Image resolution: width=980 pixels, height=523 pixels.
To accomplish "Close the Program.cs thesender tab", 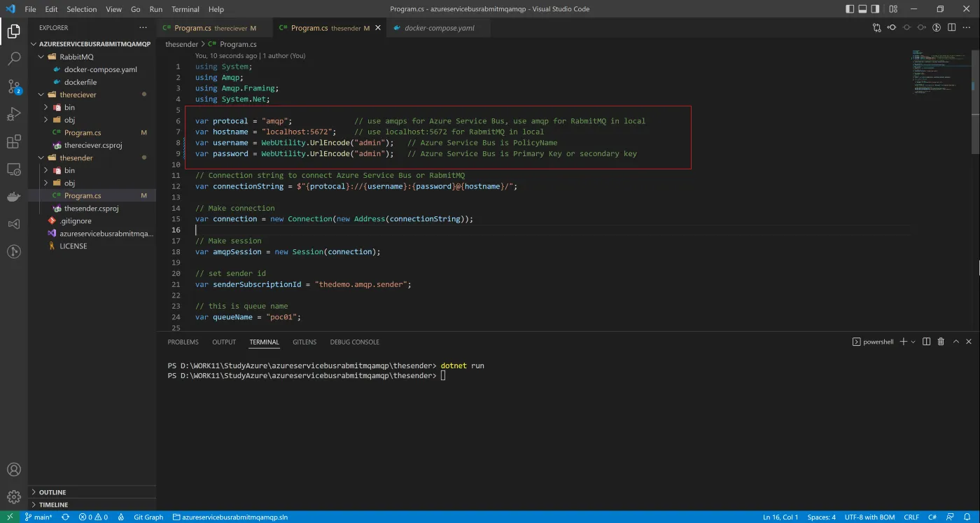I will coord(379,28).
